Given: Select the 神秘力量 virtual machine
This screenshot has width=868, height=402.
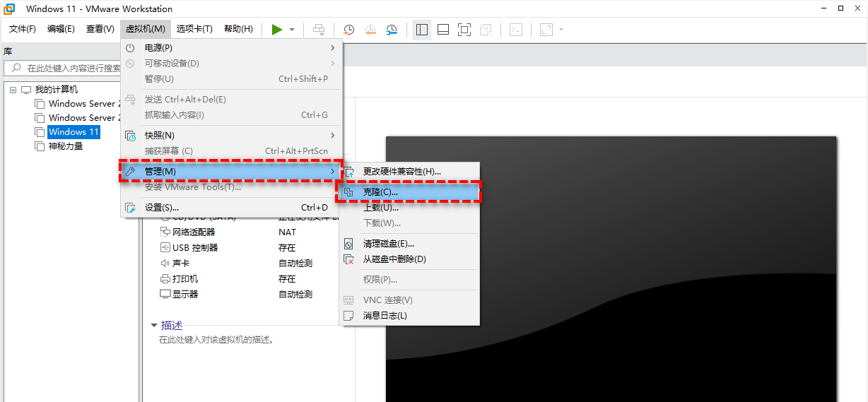Looking at the screenshot, I should 65,146.
